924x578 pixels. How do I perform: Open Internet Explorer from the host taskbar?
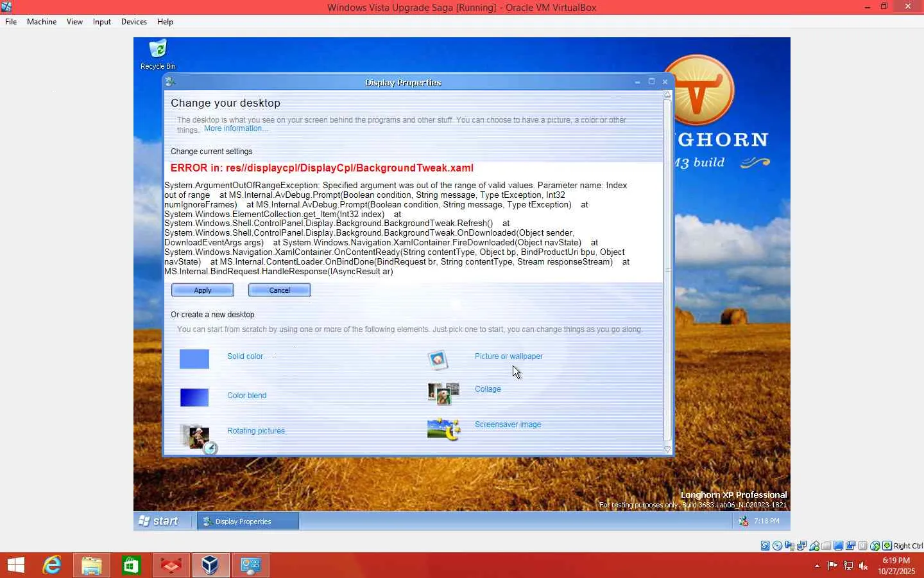pos(51,565)
